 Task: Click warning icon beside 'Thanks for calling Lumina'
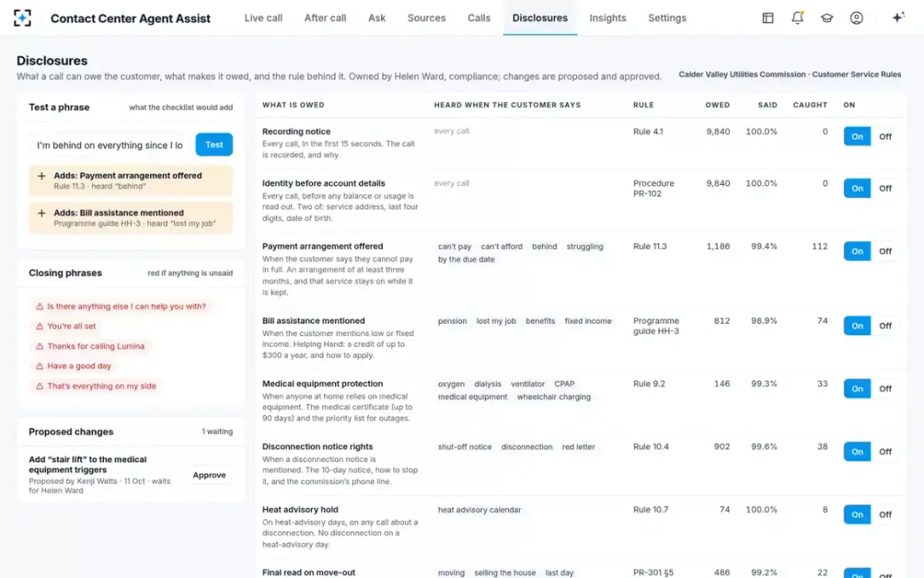point(39,347)
